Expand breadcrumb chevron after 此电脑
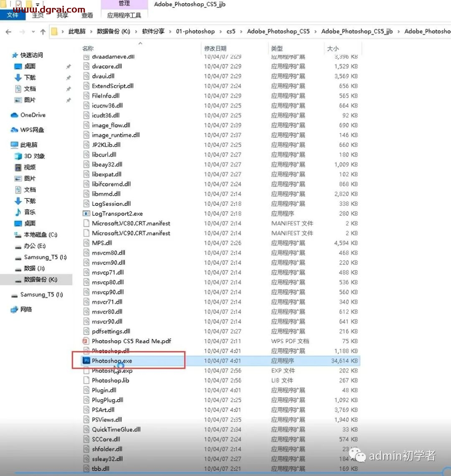This screenshot has width=451, height=476. (x=91, y=32)
